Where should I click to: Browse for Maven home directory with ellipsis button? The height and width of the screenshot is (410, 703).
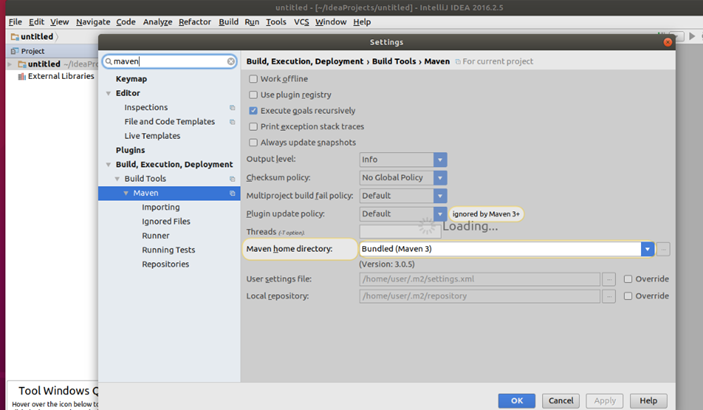click(x=663, y=249)
